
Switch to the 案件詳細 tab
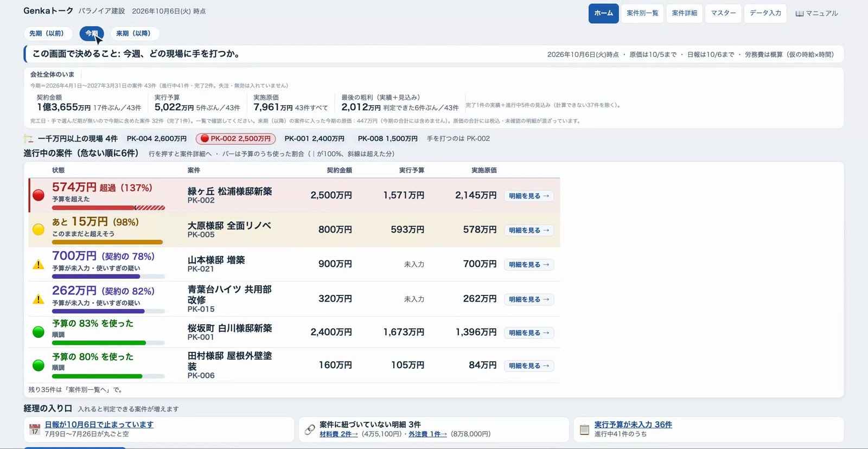coord(685,14)
